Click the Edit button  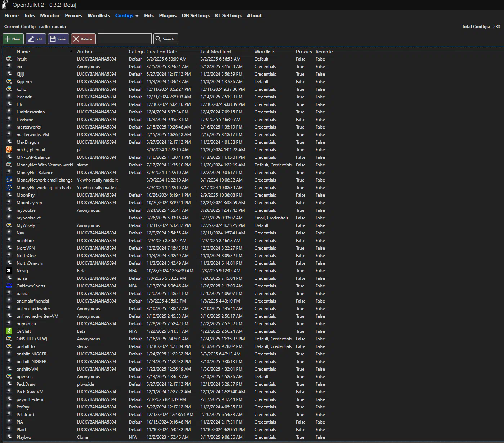tap(36, 39)
